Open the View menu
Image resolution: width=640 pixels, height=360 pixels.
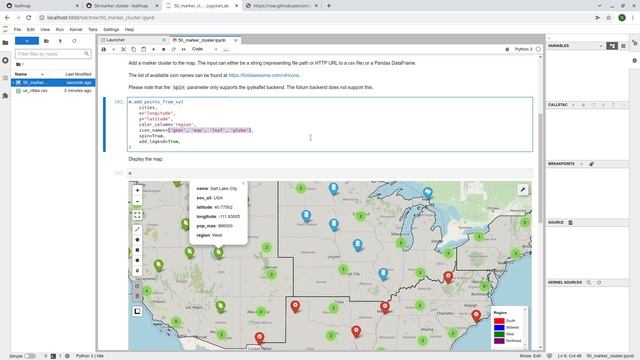click(45, 30)
